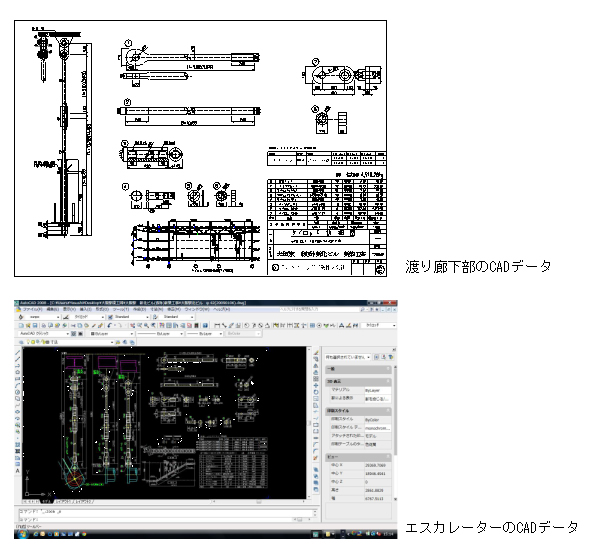Open the Layer Properties Manager icon
Image resolution: width=600 pixels, height=550 pixels.
click(21, 342)
